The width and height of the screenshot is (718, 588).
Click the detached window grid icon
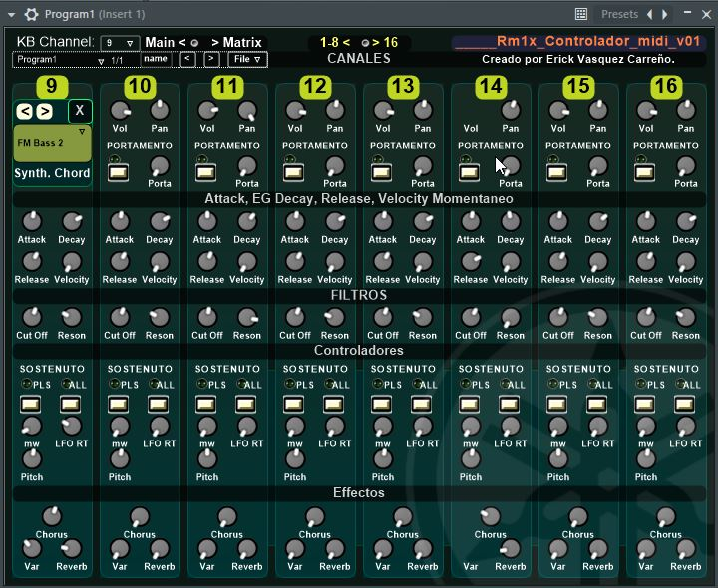click(x=581, y=14)
